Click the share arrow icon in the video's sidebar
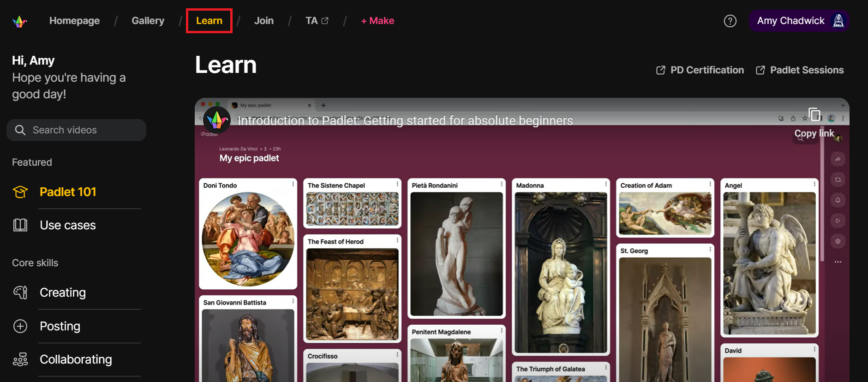 838,159
